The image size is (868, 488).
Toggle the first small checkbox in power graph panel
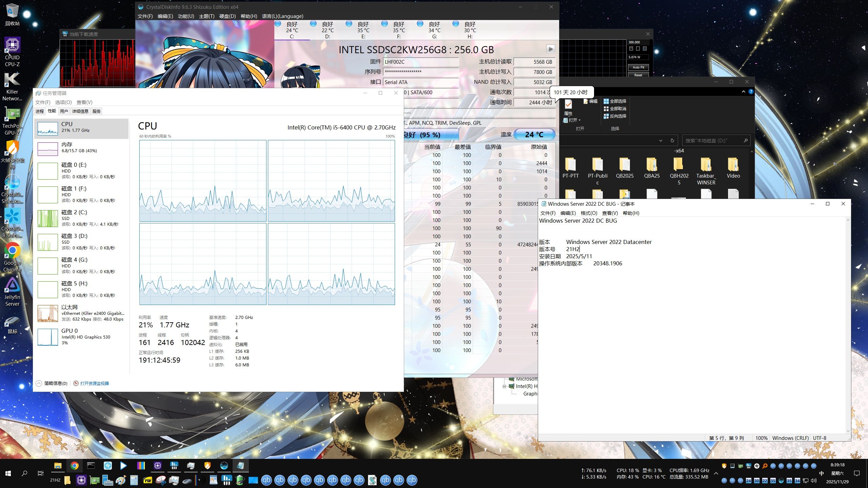pyautogui.click(x=631, y=49)
